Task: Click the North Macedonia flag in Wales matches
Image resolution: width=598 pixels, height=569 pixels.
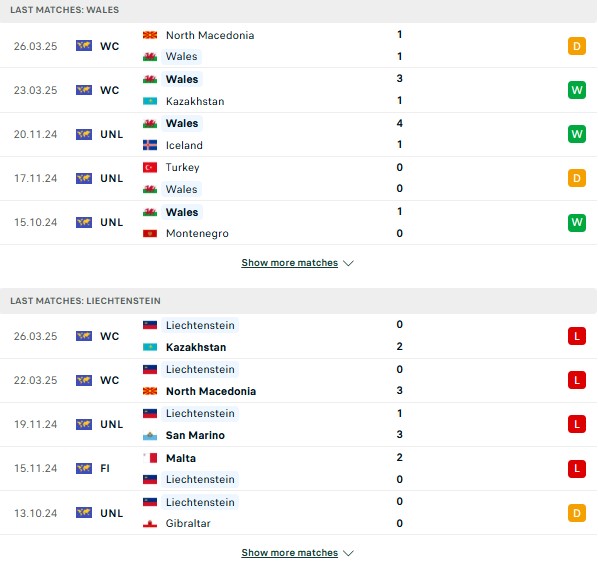Action: [150, 35]
